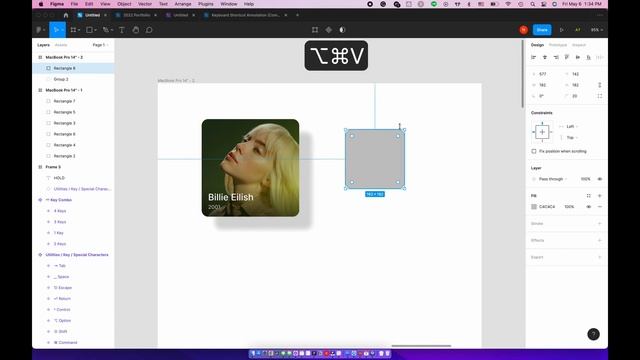Select the Rectangle 8 layer
Viewport: 640px width, 360px height.
point(73,68)
